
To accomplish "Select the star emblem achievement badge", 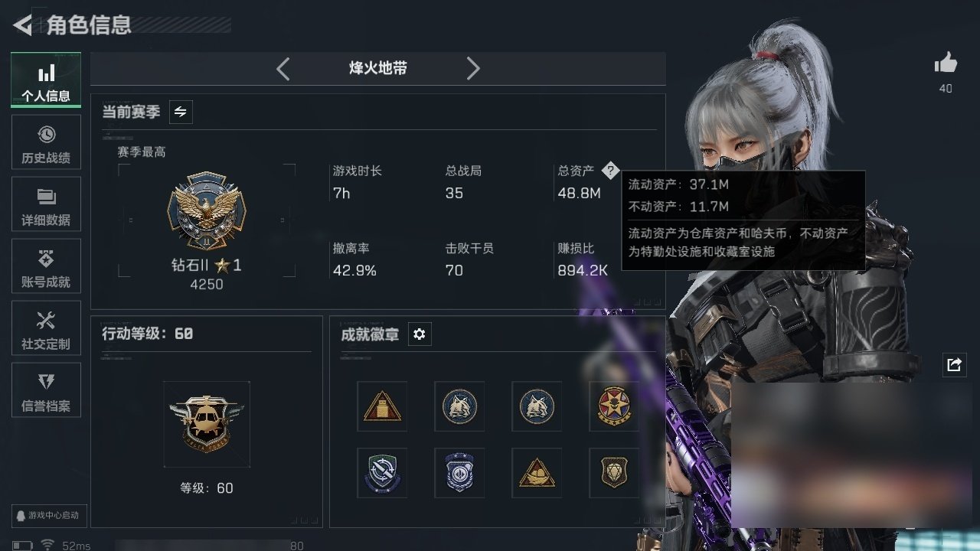I will click(x=614, y=406).
